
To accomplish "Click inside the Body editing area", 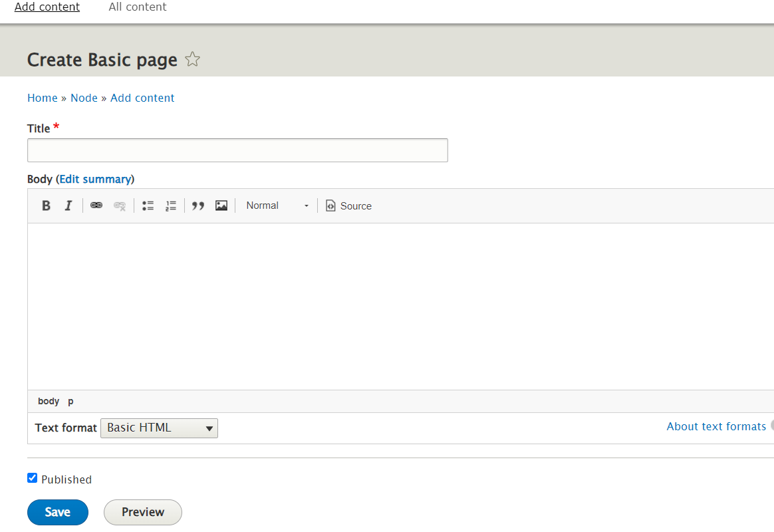I will [x=400, y=307].
